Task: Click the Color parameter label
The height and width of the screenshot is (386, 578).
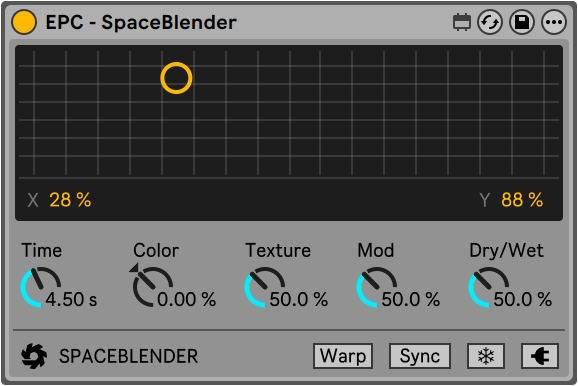Action: pos(156,250)
